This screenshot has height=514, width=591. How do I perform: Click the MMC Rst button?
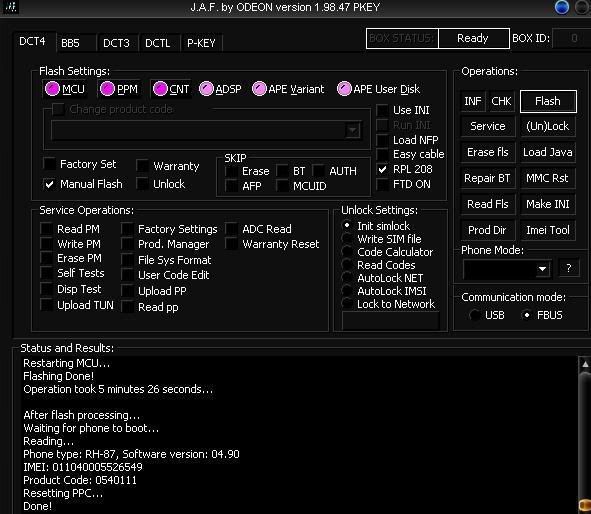point(548,178)
